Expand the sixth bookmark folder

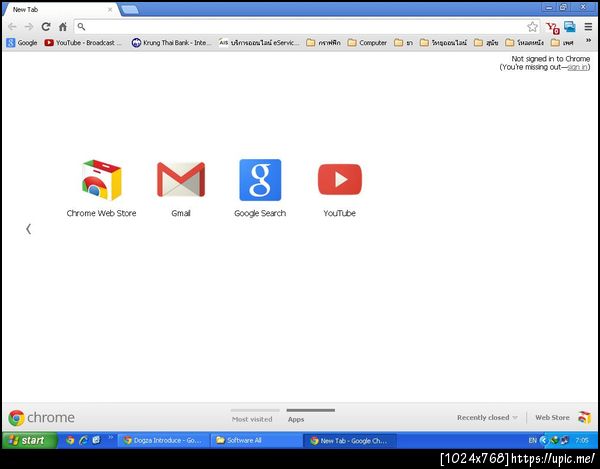525,42
